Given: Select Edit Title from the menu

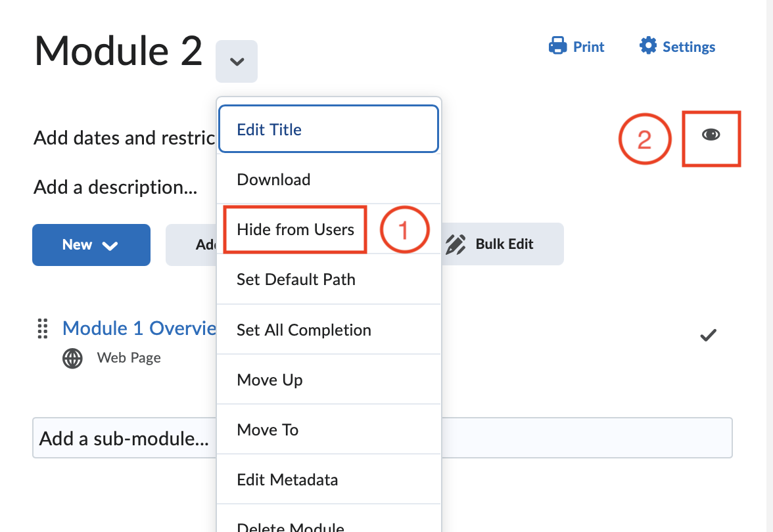Looking at the screenshot, I should pos(269,129).
